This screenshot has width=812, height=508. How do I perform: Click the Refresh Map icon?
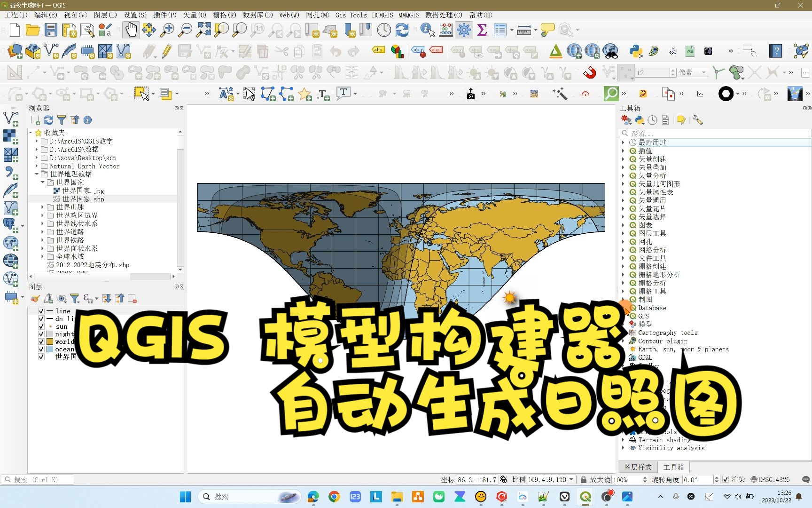point(402,30)
